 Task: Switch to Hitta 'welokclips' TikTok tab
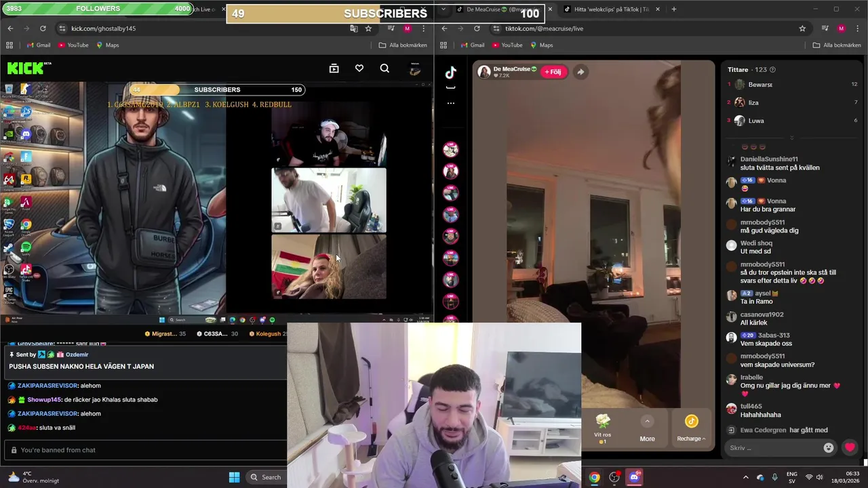[610, 9]
